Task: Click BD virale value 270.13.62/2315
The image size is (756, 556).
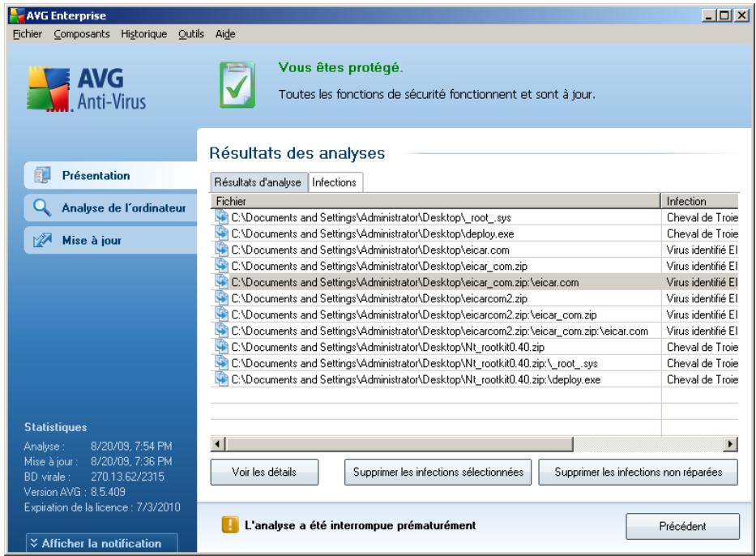Action: [127, 477]
